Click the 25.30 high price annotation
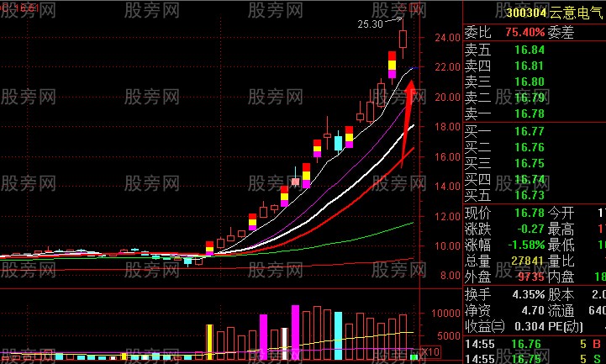This screenshot has height=364, width=606. [370, 24]
